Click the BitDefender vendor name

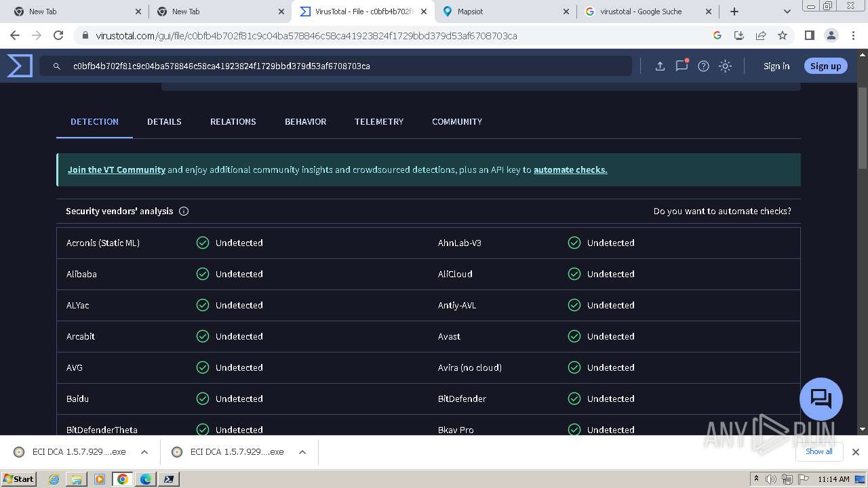point(462,399)
